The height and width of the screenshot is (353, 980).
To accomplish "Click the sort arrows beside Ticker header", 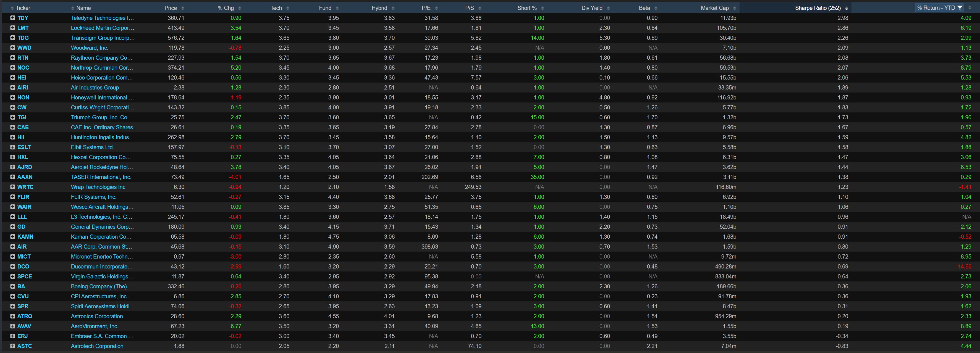I will tap(12, 8).
